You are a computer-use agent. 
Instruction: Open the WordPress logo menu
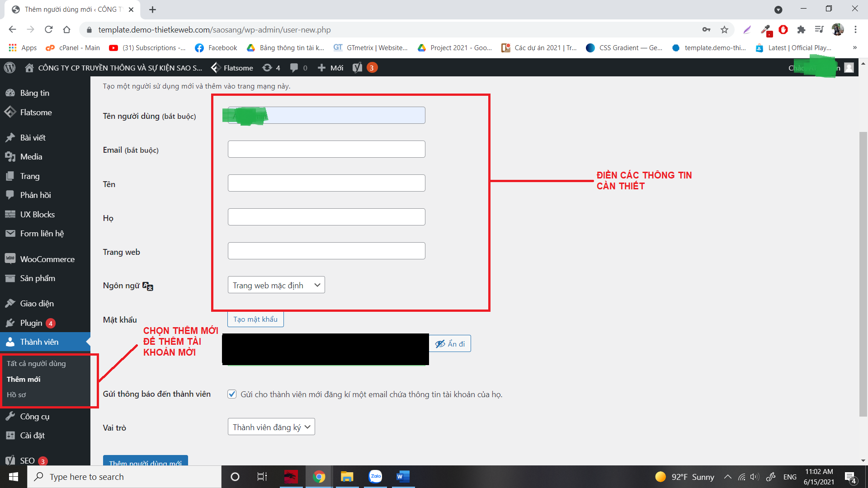click(9, 68)
